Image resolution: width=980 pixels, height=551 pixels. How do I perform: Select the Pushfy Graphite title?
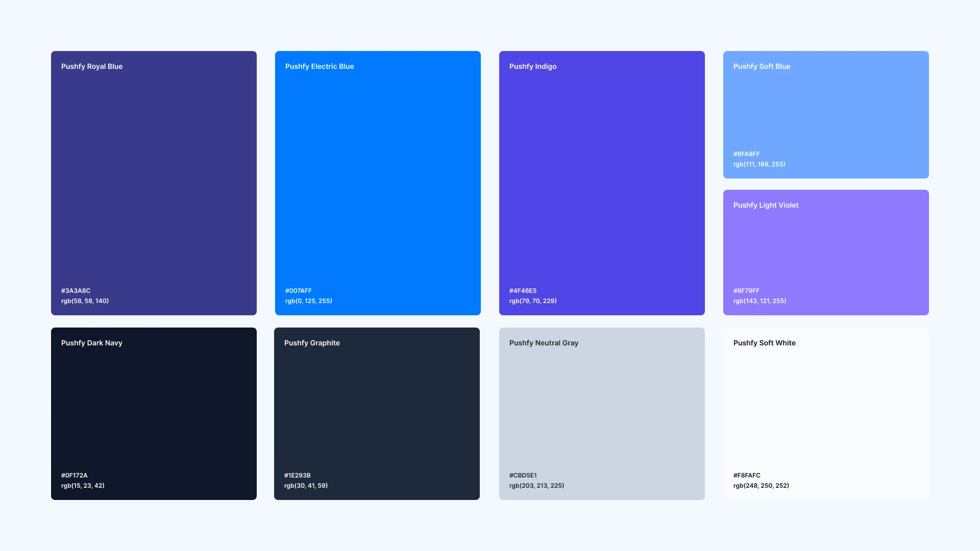point(312,343)
